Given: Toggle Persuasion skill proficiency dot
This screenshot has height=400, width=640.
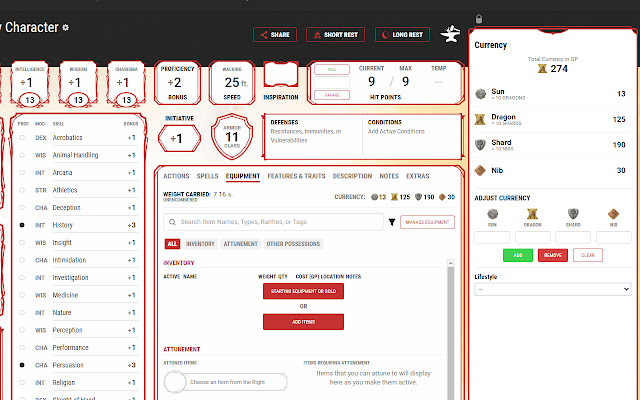Looking at the screenshot, I should (x=22, y=365).
